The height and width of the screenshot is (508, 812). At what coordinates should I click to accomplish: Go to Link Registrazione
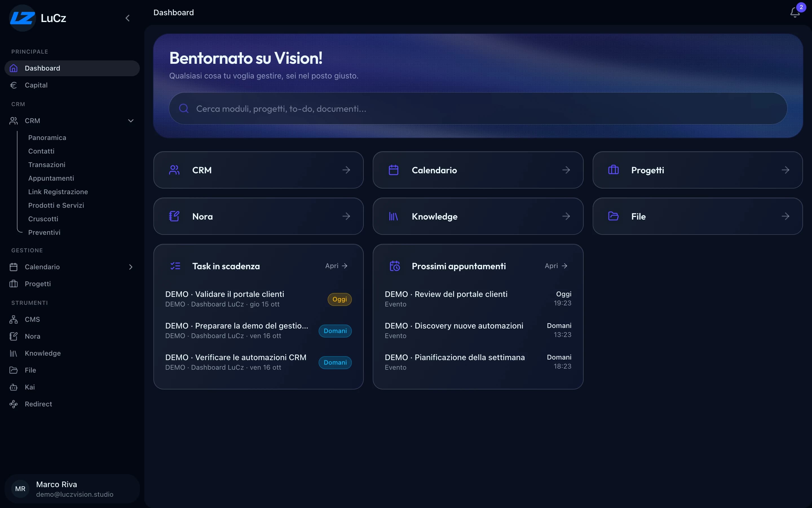click(58, 192)
